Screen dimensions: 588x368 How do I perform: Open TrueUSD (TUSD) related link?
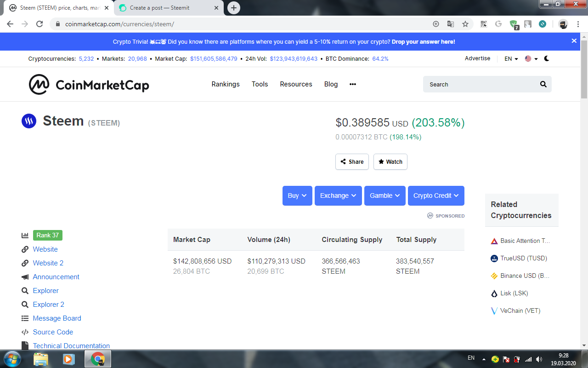click(x=524, y=258)
